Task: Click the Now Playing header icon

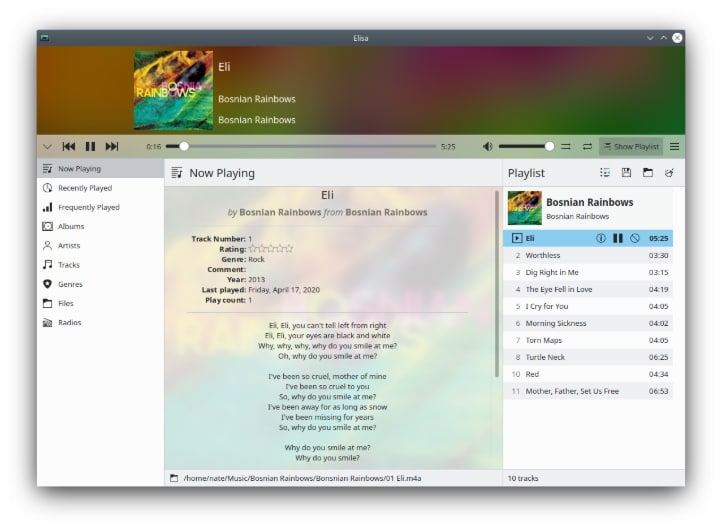Action: pos(177,173)
